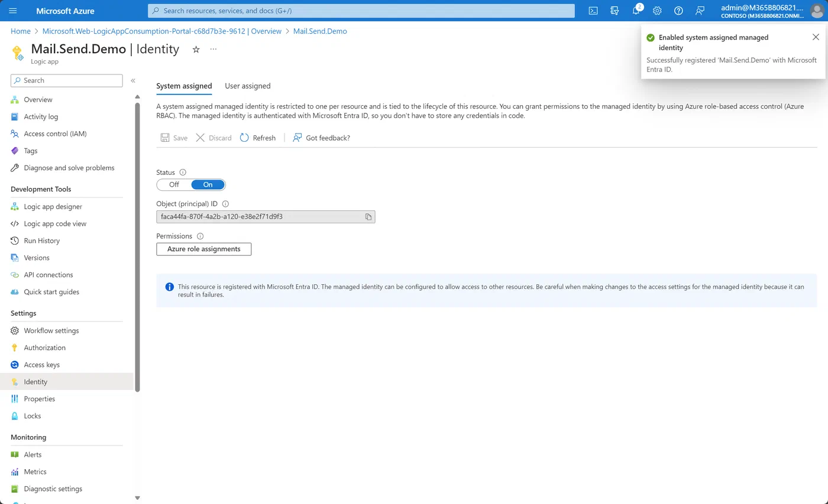Focus the top resource search box
The width and height of the screenshot is (828, 504).
click(x=361, y=11)
